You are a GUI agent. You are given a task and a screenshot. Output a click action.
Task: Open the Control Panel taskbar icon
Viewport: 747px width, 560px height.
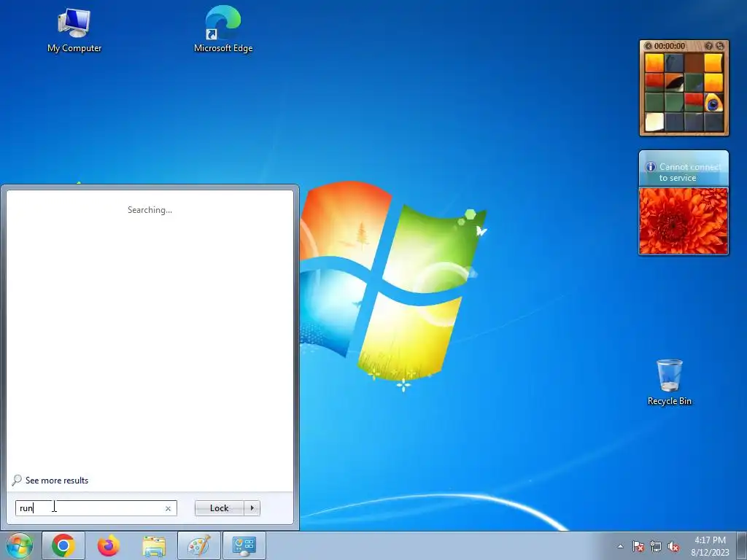point(244,545)
